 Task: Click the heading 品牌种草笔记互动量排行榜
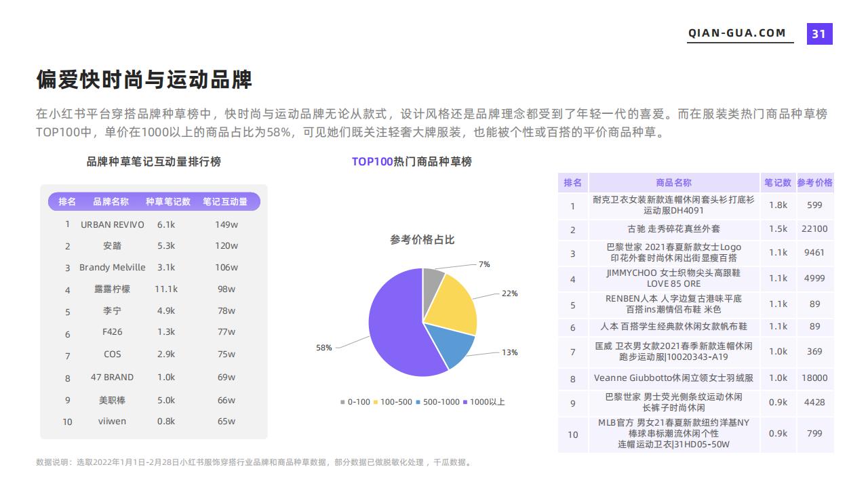(154, 162)
